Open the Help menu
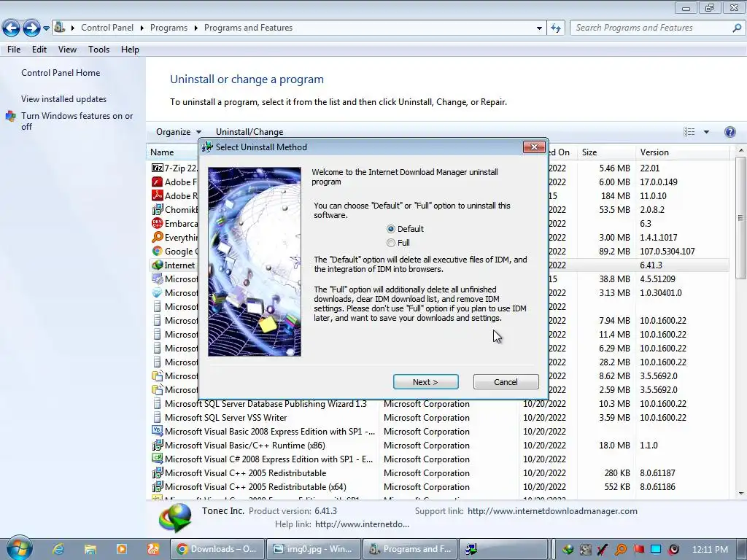Screen dimensions: 747x560 (130, 50)
